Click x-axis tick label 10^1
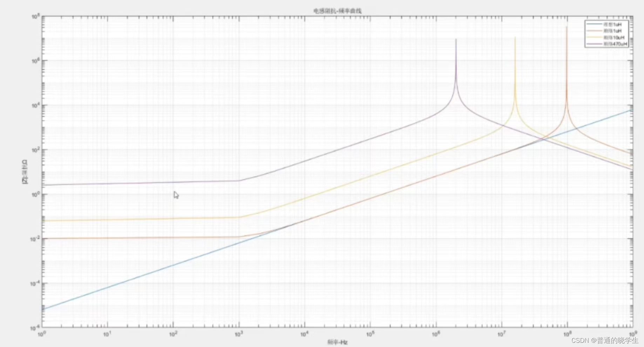This screenshot has height=347, width=644. [107, 334]
